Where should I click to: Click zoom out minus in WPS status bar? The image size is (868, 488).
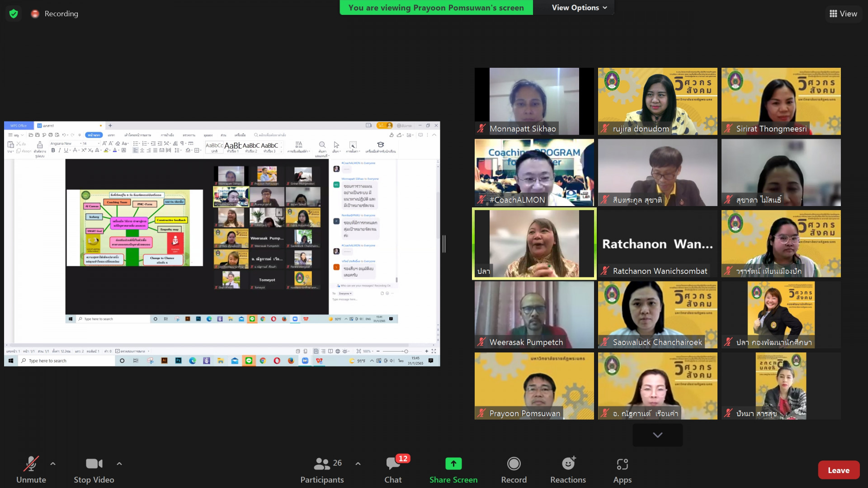tap(378, 351)
